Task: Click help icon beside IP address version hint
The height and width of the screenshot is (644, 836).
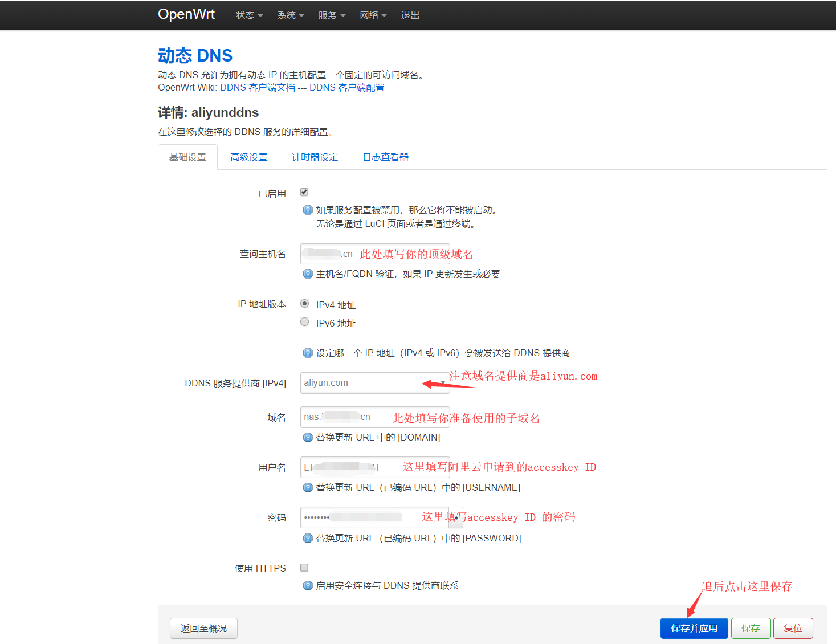Action: 308,353
